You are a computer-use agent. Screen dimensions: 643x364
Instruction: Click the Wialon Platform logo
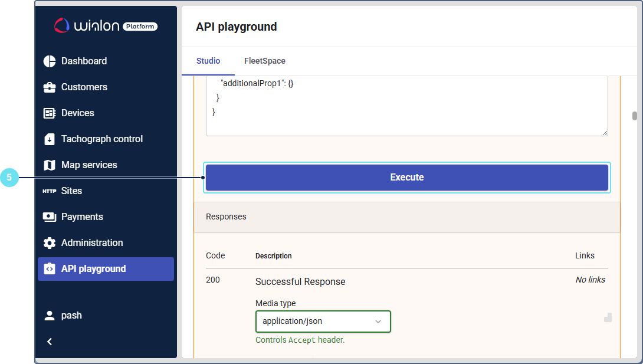coord(106,25)
